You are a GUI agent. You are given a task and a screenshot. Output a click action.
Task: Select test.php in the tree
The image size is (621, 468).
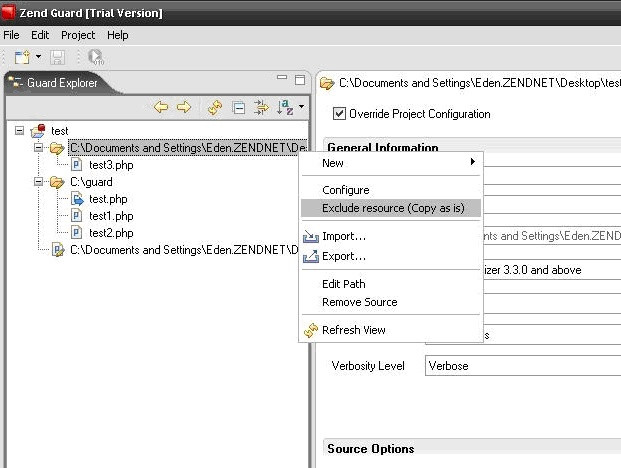coord(108,199)
